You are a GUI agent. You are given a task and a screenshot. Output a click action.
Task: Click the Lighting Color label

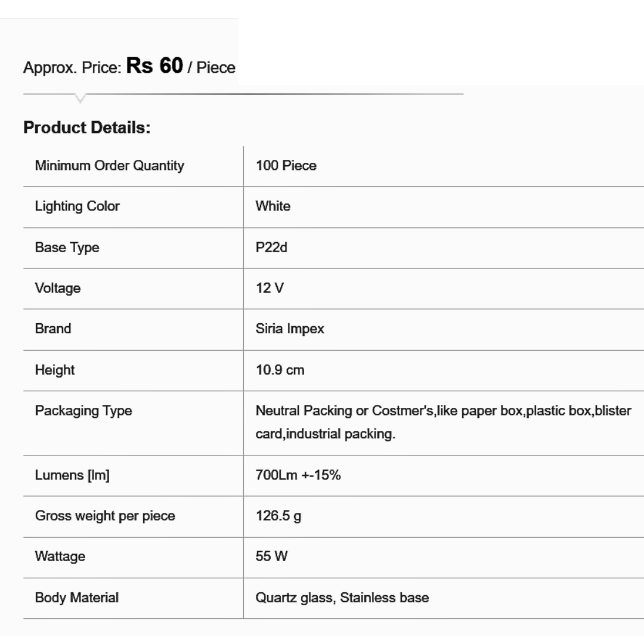[x=77, y=206]
